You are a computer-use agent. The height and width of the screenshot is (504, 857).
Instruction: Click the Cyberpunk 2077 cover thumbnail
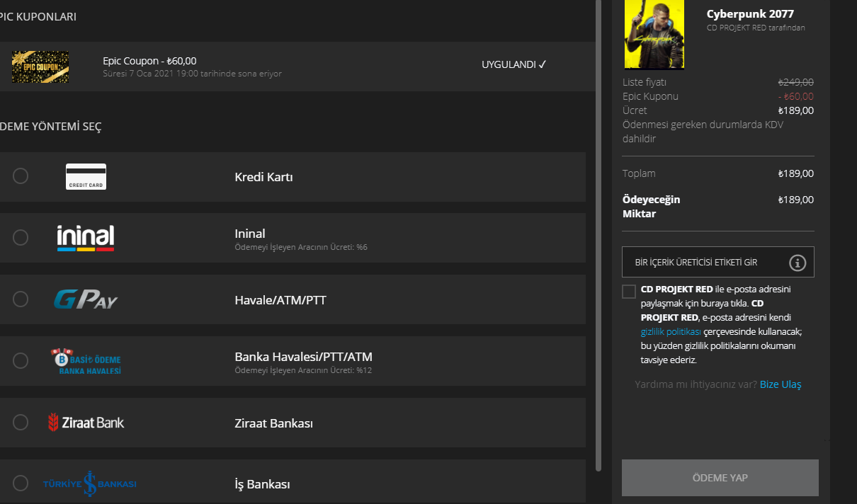[654, 34]
